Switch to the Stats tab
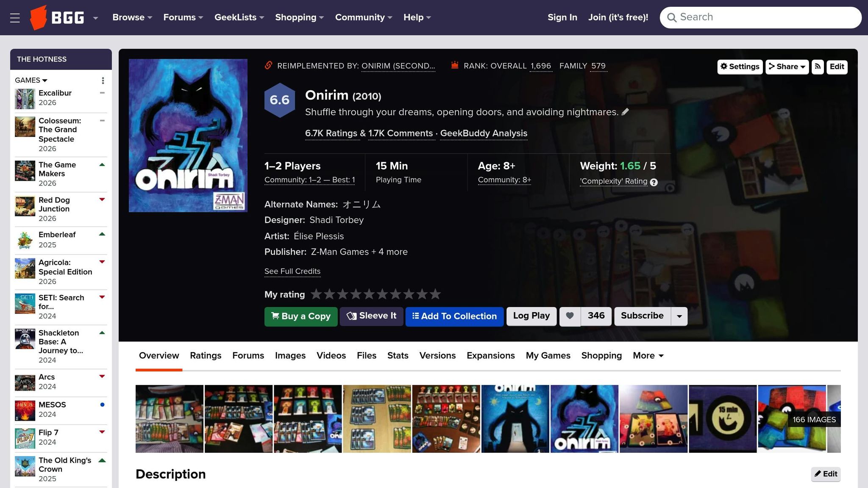Viewport: 868px width, 488px height. click(x=398, y=355)
